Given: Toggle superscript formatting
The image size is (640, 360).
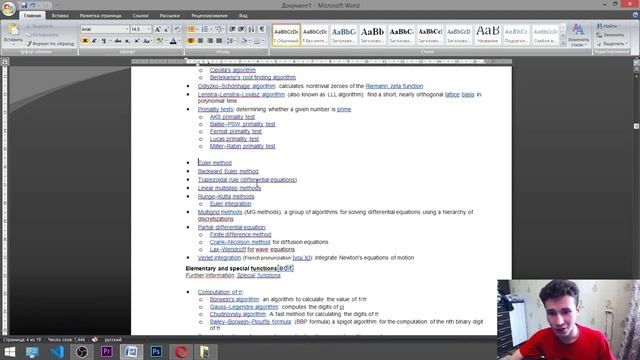Looking at the screenshot, I should tap(137, 41).
